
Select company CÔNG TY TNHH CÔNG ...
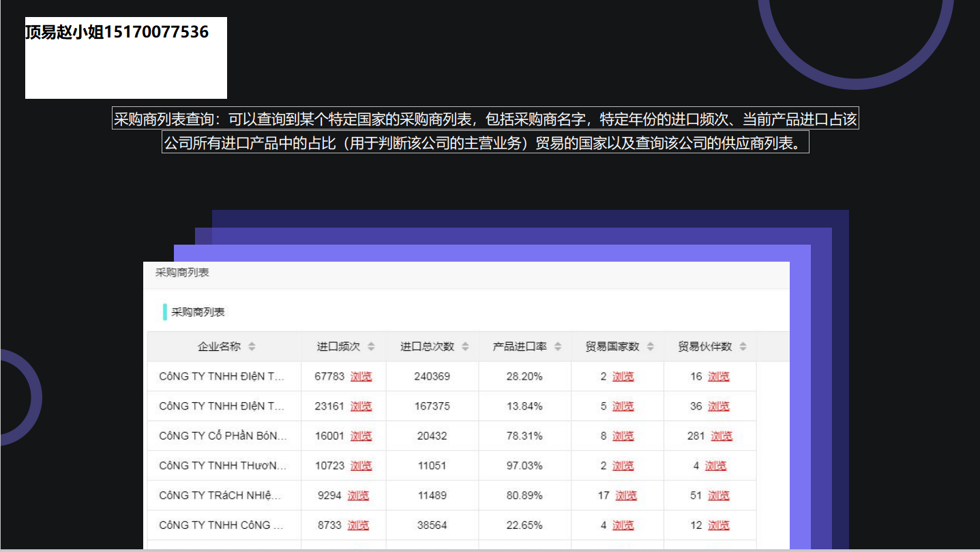(220, 525)
